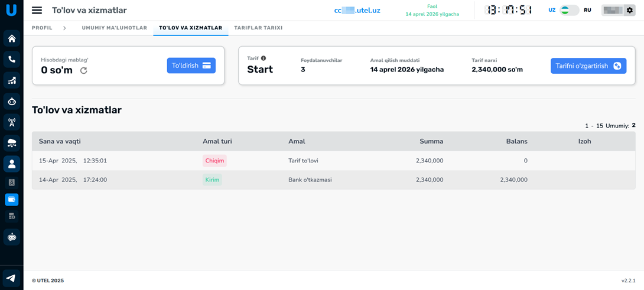Select UZ language label
Image resolution: width=644 pixels, height=290 pixels.
(x=551, y=10)
